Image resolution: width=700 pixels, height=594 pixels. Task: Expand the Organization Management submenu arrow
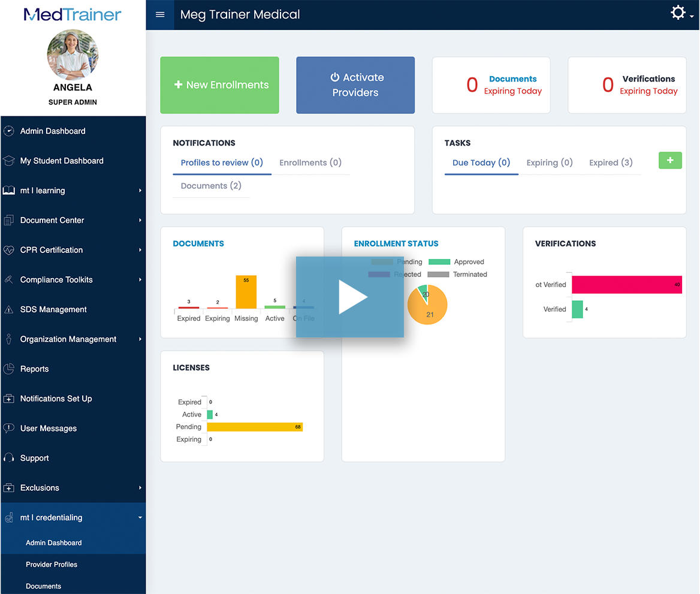coord(140,339)
